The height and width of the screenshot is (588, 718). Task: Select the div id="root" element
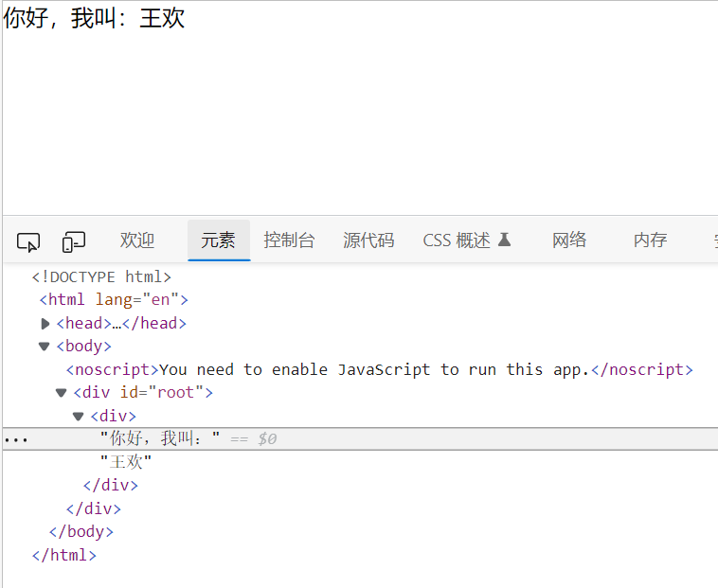pyautogui.click(x=143, y=393)
